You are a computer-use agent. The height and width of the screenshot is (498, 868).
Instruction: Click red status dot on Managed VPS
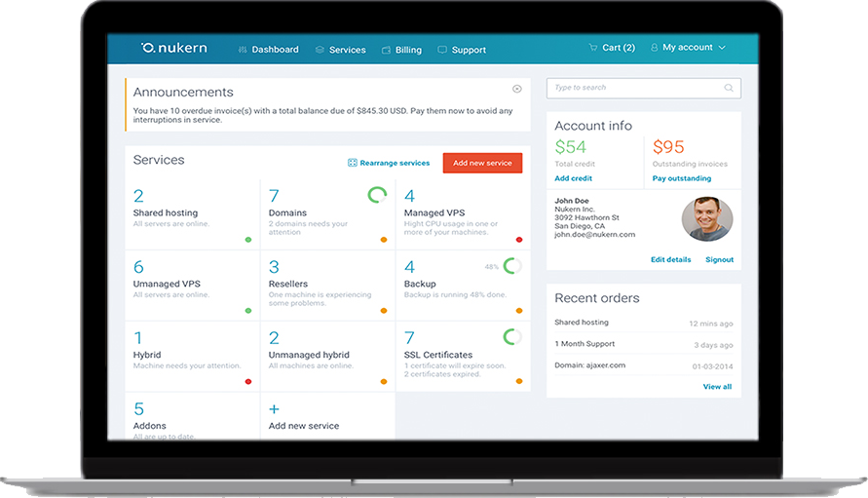pos(519,240)
